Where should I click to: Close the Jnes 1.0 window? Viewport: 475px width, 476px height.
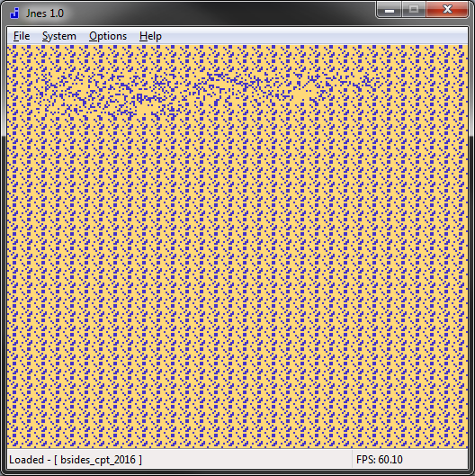(x=447, y=9)
